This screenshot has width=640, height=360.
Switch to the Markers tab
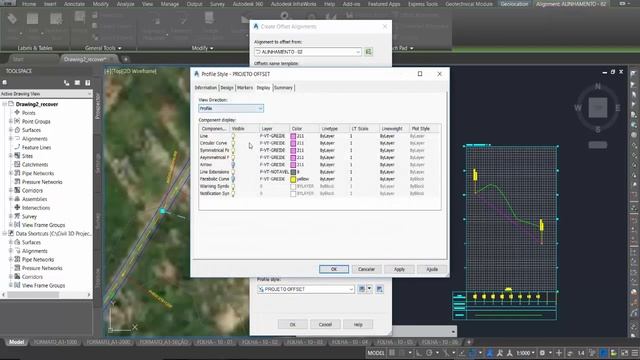coord(245,88)
